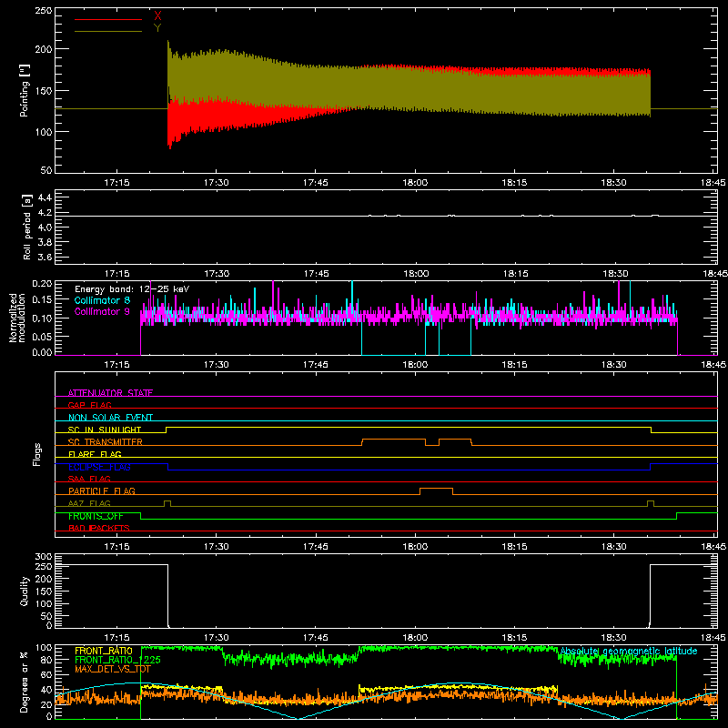Click the NON_SOLAR_EVENT flag label
728x728 pixels.
click(x=110, y=418)
